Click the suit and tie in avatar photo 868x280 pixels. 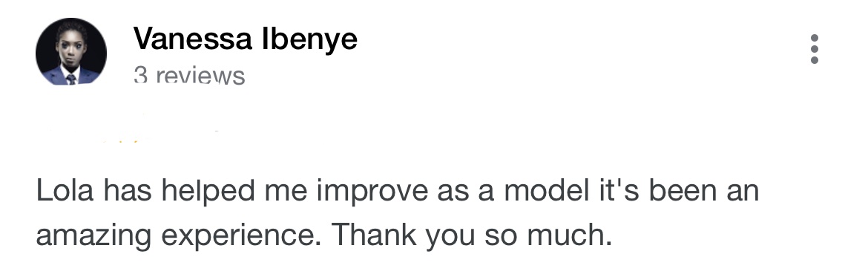71,75
